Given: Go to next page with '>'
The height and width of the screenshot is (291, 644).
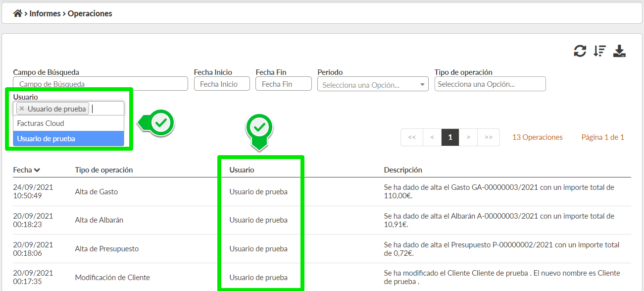Looking at the screenshot, I should pyautogui.click(x=468, y=137).
